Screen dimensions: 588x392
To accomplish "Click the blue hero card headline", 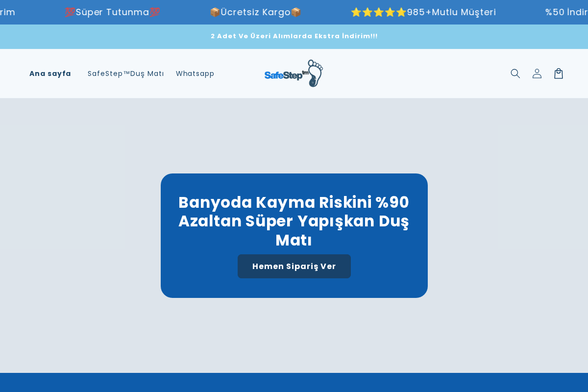I will 294,221.
